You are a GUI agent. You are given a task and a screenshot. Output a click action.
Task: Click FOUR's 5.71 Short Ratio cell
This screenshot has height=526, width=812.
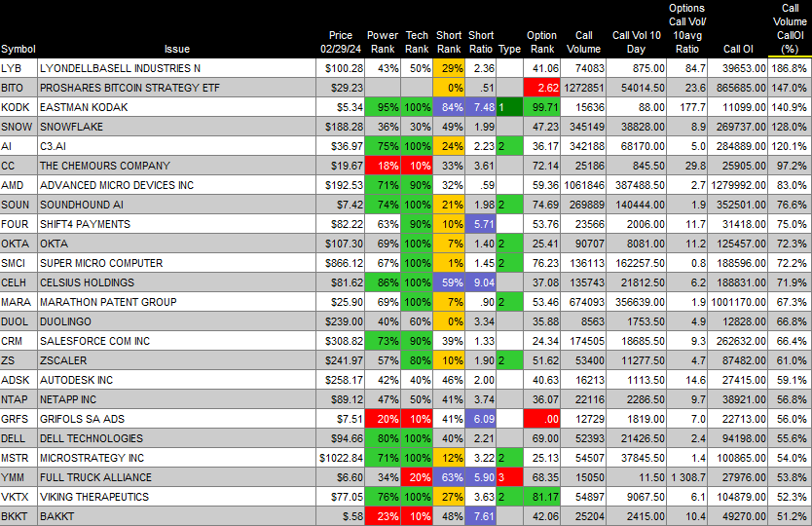coord(481,224)
